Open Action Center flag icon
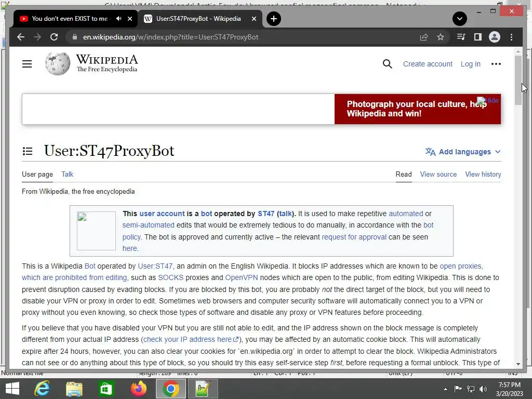532x399 pixels. coord(458,389)
